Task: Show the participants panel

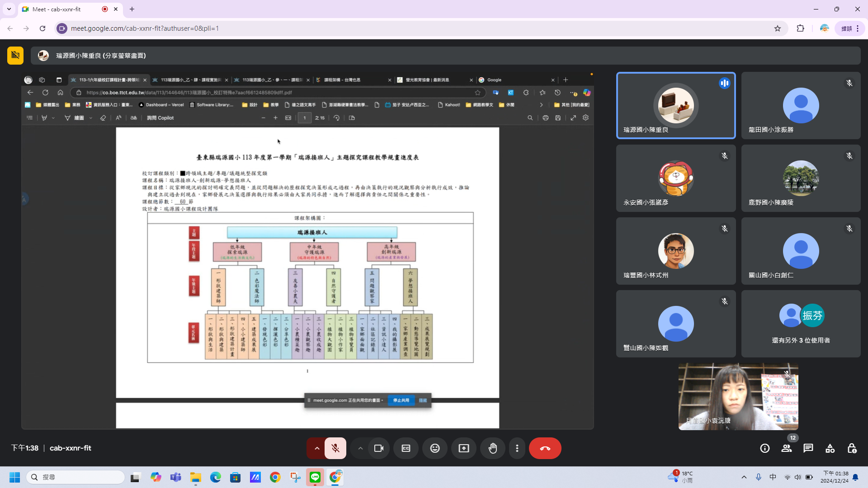Action: [x=787, y=448]
